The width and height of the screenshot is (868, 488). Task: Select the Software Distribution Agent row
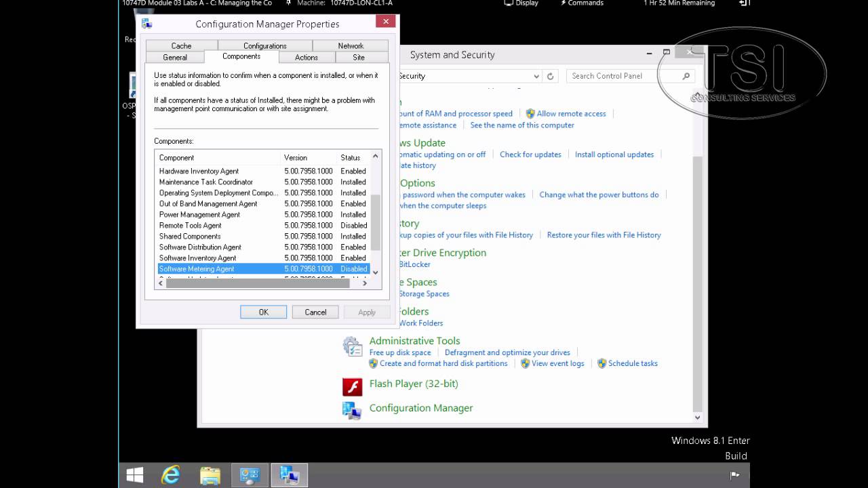tap(263, 247)
